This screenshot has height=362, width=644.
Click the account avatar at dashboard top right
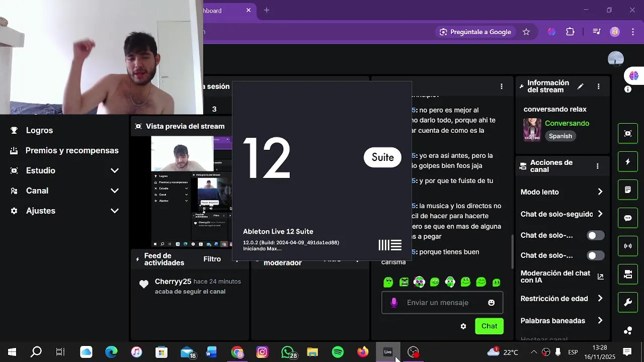pos(615,58)
